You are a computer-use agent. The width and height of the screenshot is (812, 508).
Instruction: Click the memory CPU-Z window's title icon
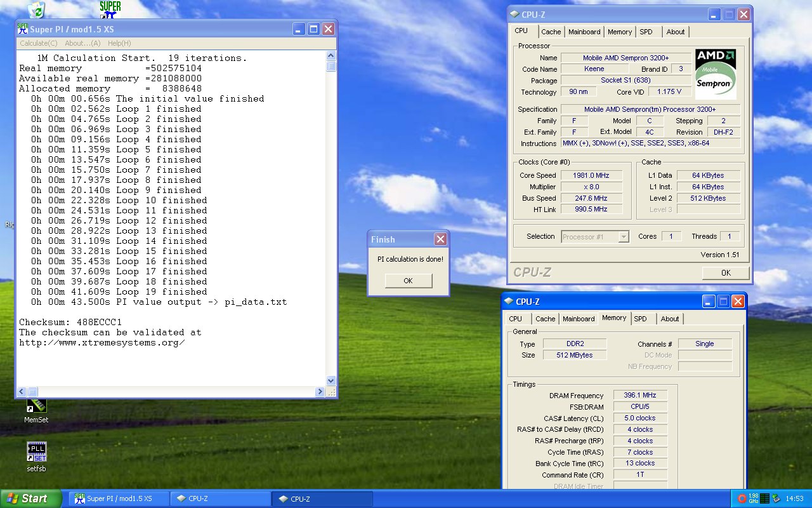pos(509,302)
